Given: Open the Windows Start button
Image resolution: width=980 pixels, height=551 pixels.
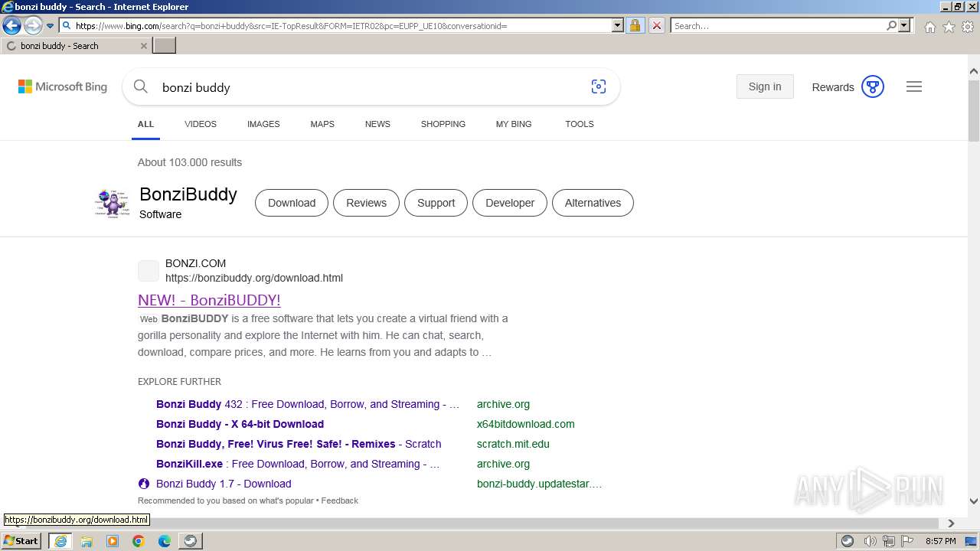Looking at the screenshot, I should tap(21, 541).
